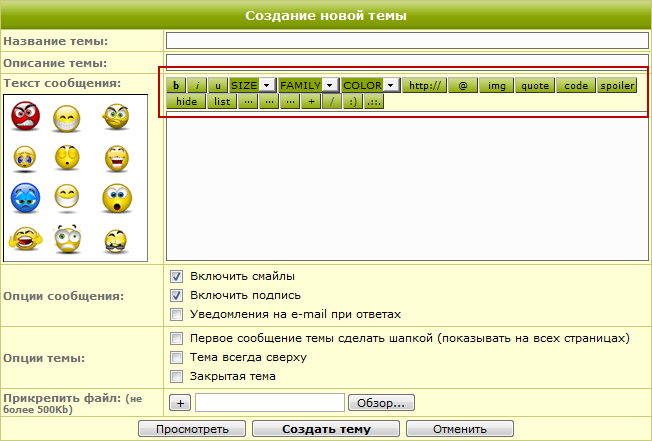Image resolution: width=652 pixels, height=441 pixels.
Task: Insert the sad blue smiley
Action: click(25, 198)
